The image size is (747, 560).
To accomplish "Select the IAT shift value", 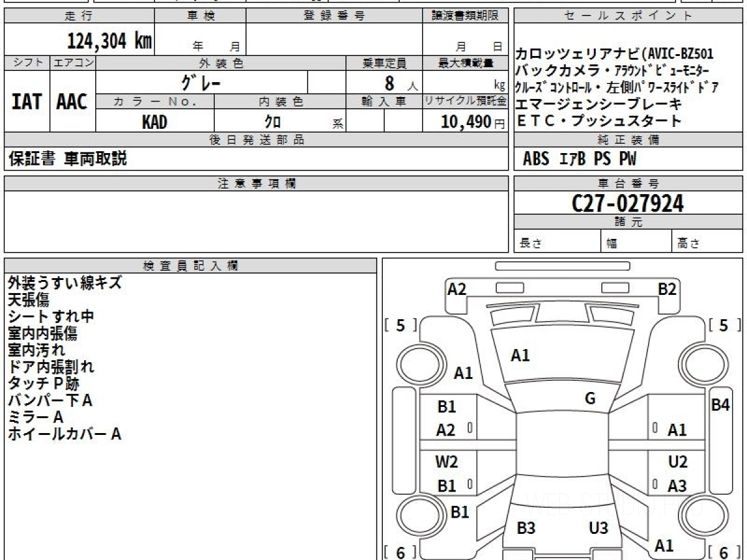I will coord(27,101).
